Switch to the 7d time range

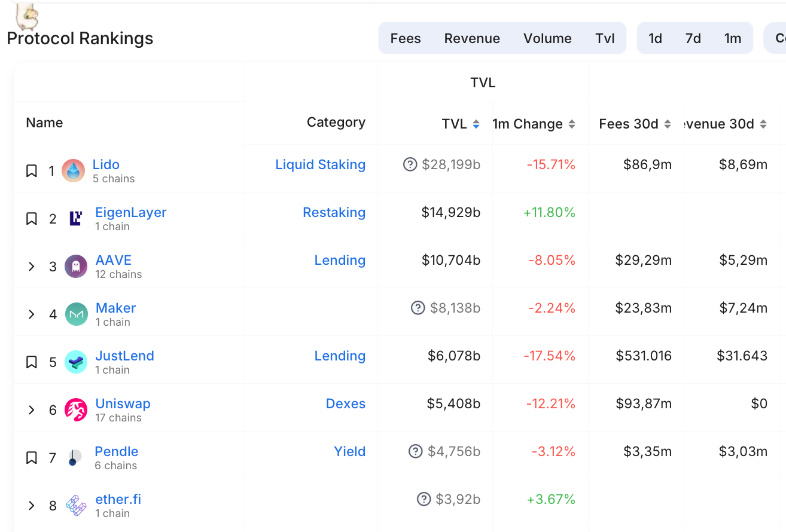(693, 38)
